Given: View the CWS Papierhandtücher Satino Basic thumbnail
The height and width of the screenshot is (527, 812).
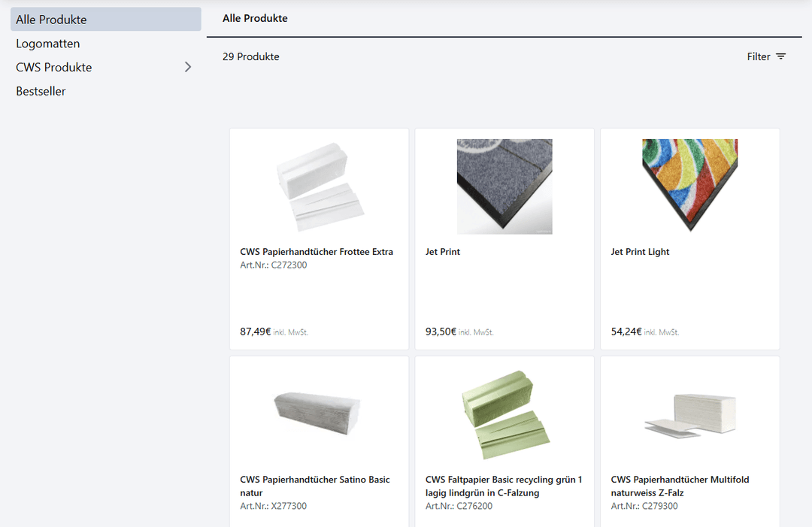Looking at the screenshot, I should [x=319, y=414].
